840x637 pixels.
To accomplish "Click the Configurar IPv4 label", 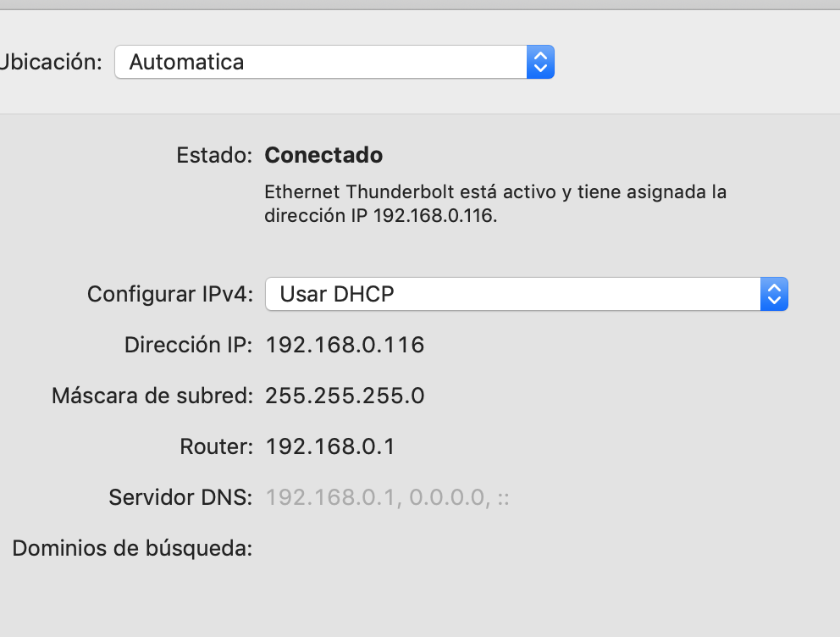I will (x=170, y=294).
